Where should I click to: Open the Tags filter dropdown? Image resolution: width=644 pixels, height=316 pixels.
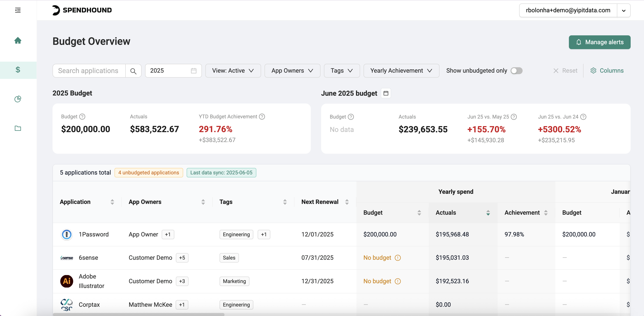(x=342, y=71)
